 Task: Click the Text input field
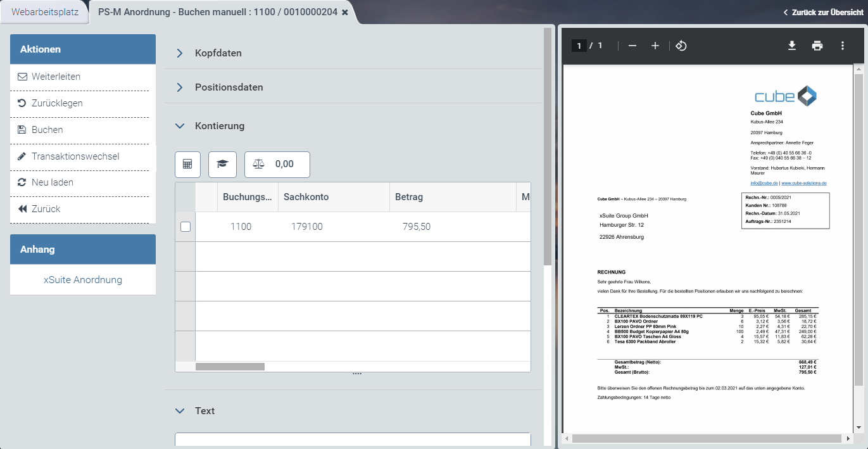click(x=352, y=440)
